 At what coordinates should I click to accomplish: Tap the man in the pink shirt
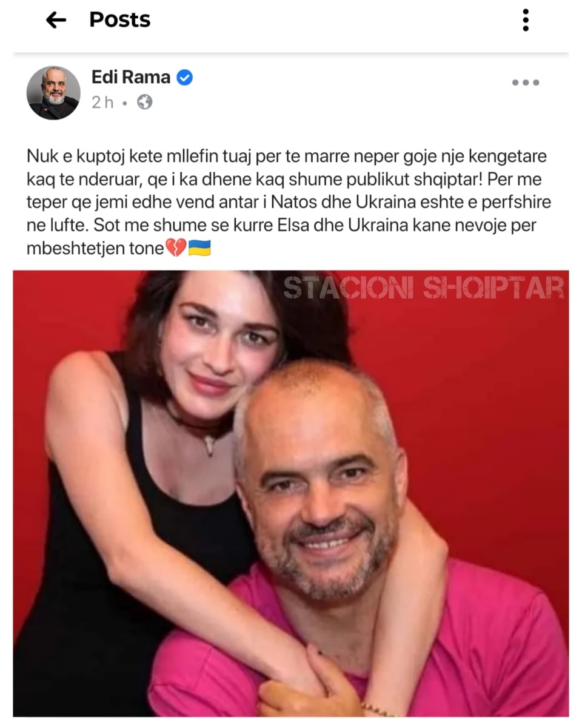(x=339, y=546)
